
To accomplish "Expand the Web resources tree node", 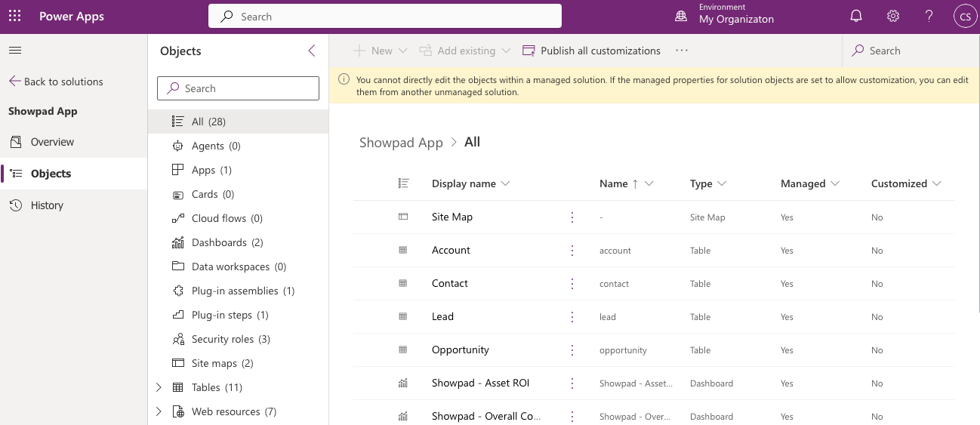I will [x=159, y=411].
